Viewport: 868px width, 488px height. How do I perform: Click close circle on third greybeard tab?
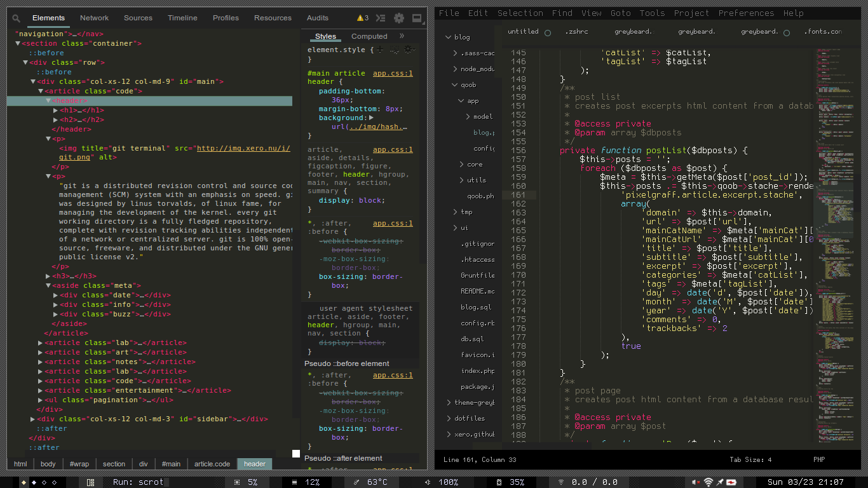[787, 32]
